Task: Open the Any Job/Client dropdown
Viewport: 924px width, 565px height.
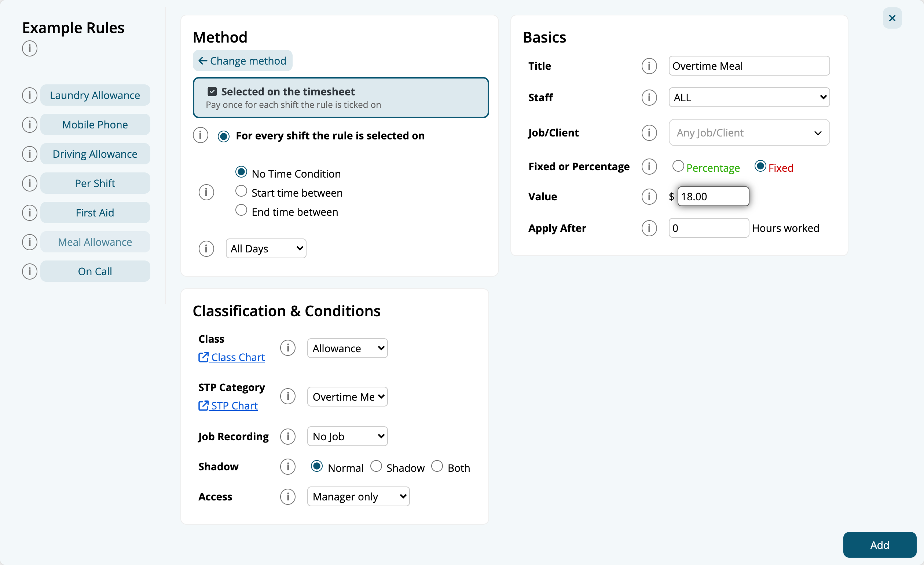Action: point(749,133)
